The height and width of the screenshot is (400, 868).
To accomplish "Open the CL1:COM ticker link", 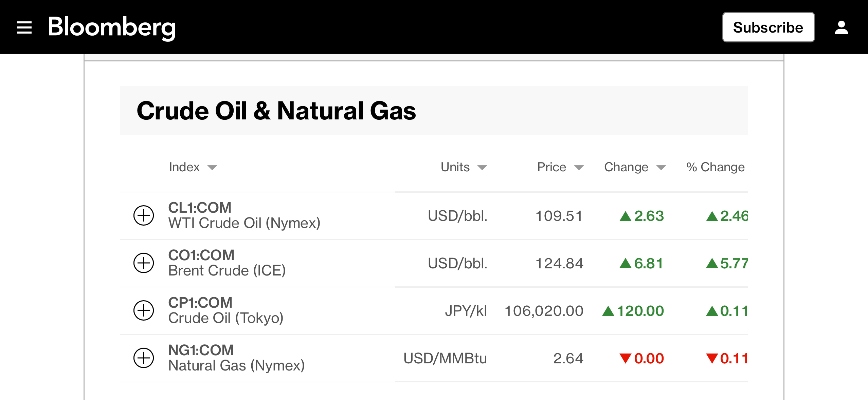I will pos(200,208).
